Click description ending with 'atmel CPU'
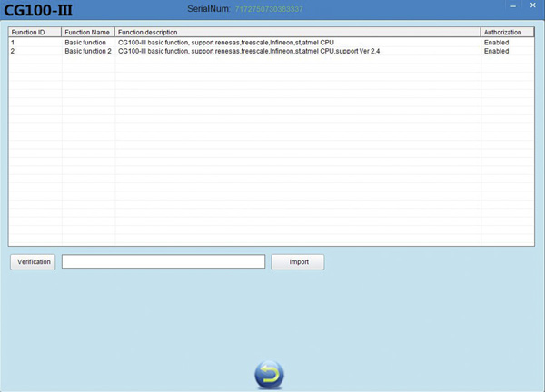The width and height of the screenshot is (545, 392). (x=226, y=43)
